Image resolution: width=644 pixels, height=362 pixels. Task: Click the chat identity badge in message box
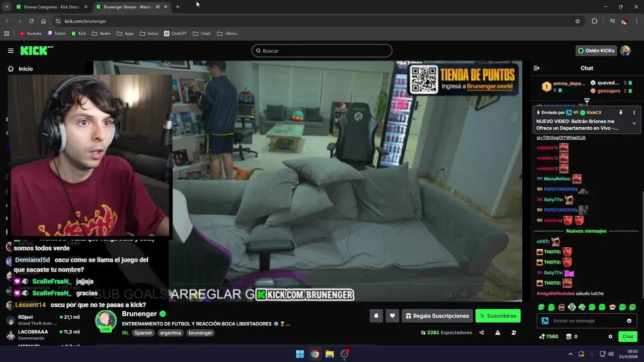(x=545, y=321)
